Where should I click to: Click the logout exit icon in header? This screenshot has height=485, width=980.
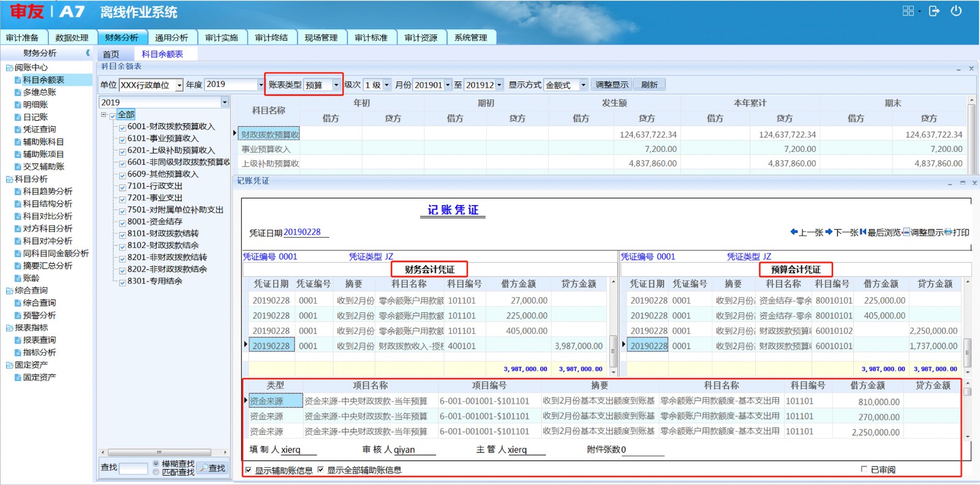click(934, 11)
